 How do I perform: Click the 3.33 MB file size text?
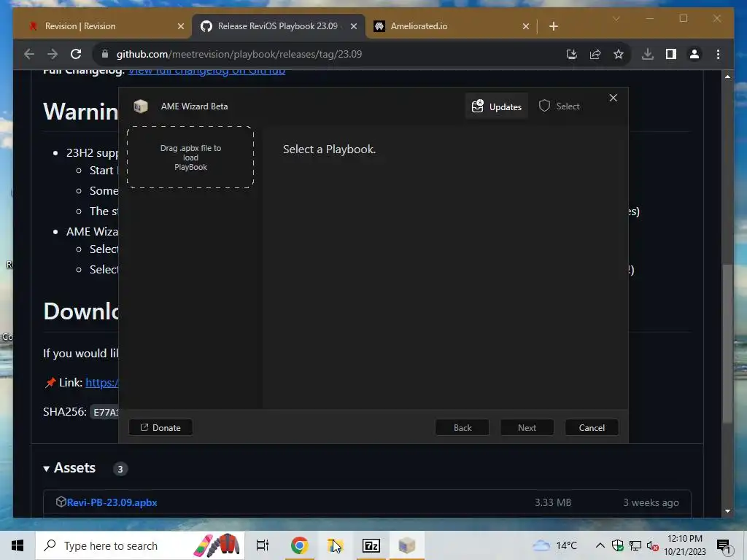click(553, 502)
